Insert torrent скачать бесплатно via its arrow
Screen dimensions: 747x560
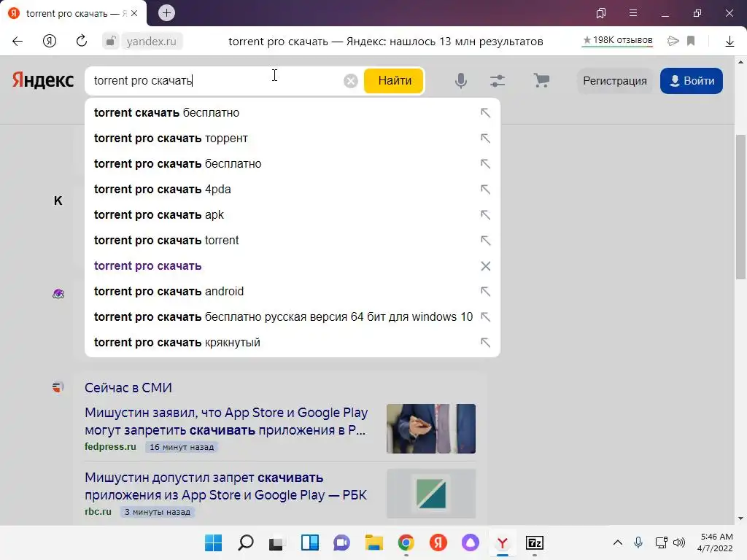[x=485, y=113]
